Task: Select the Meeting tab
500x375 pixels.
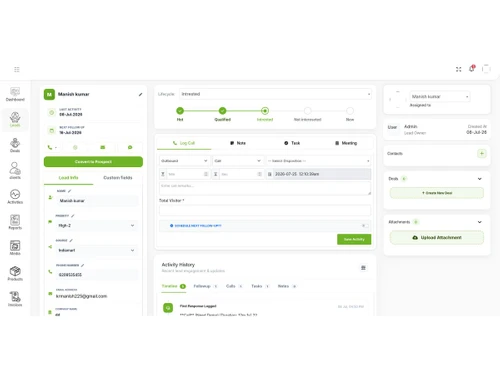Action: [x=346, y=143]
